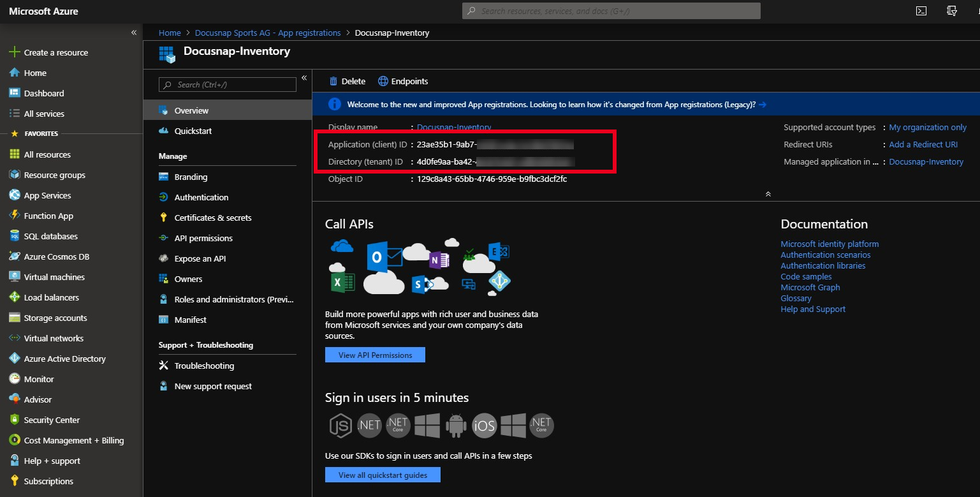Click the Create a resource plus icon
This screenshot has height=497, width=980.
(14, 52)
